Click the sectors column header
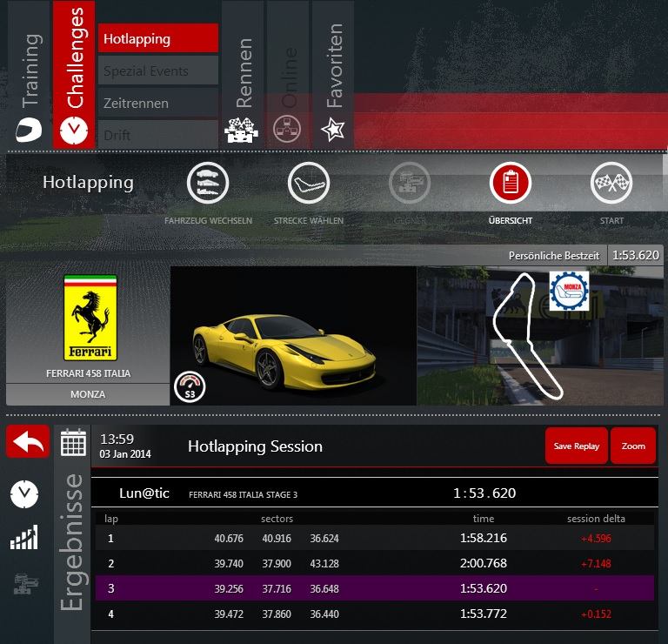668x644 pixels. pyautogui.click(x=277, y=519)
